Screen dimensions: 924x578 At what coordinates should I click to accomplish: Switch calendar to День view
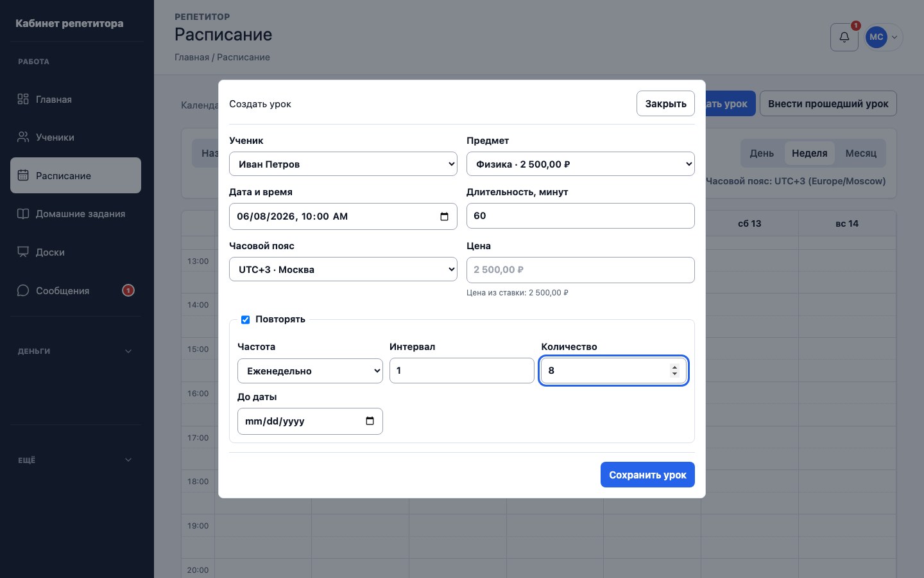[x=762, y=153]
